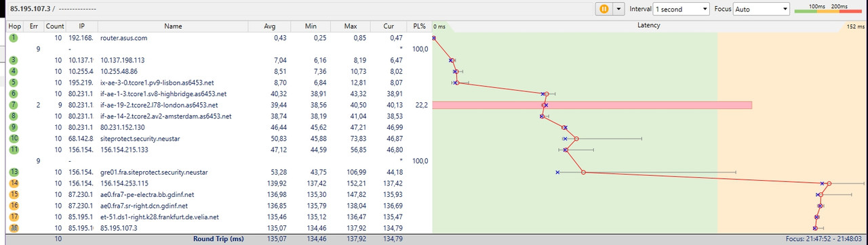Click the hop 15 yellow circle icon

13,194
